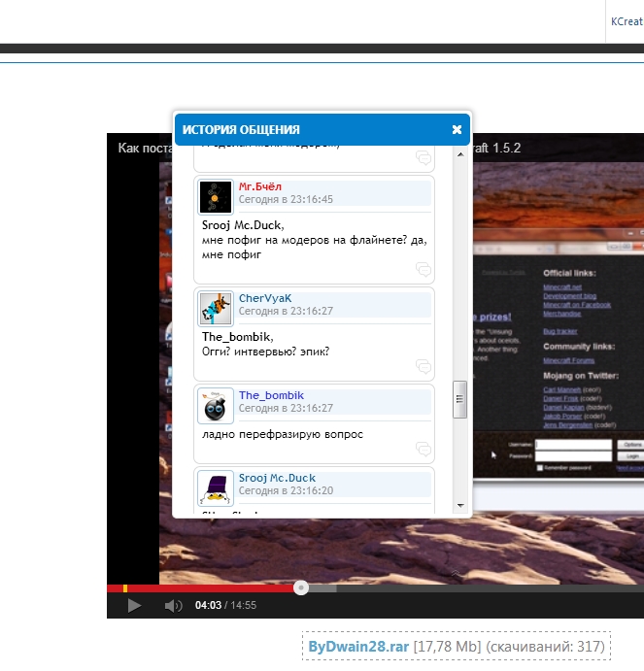Open Мг.Бчёл's avatar image
Screen dimensions: 644x671
tap(215, 196)
